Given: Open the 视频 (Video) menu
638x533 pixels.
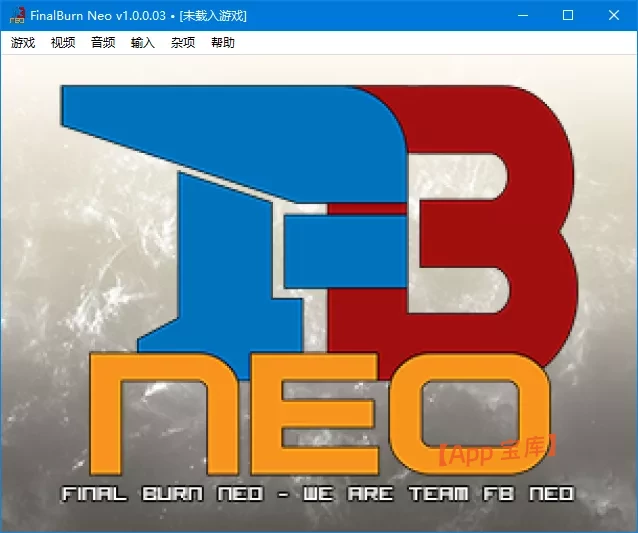Looking at the screenshot, I should [x=63, y=42].
